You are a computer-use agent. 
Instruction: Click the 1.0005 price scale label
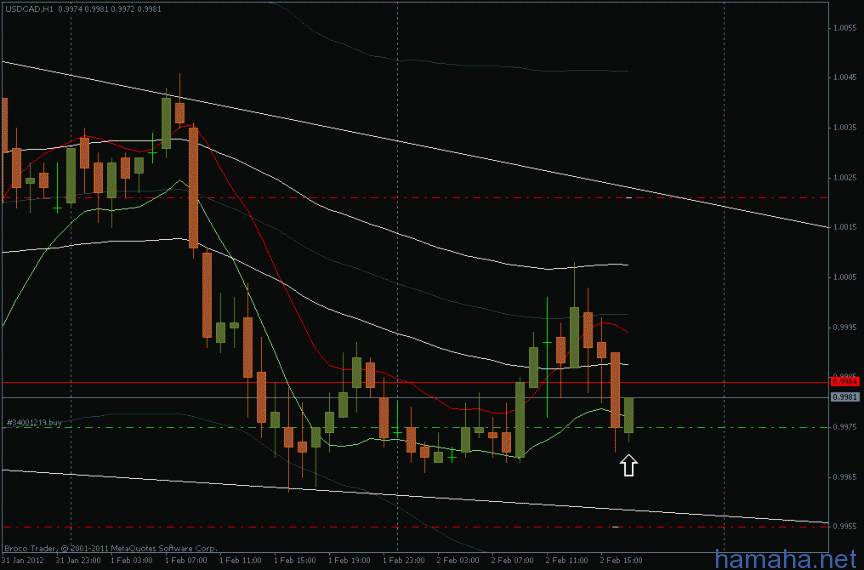point(845,277)
